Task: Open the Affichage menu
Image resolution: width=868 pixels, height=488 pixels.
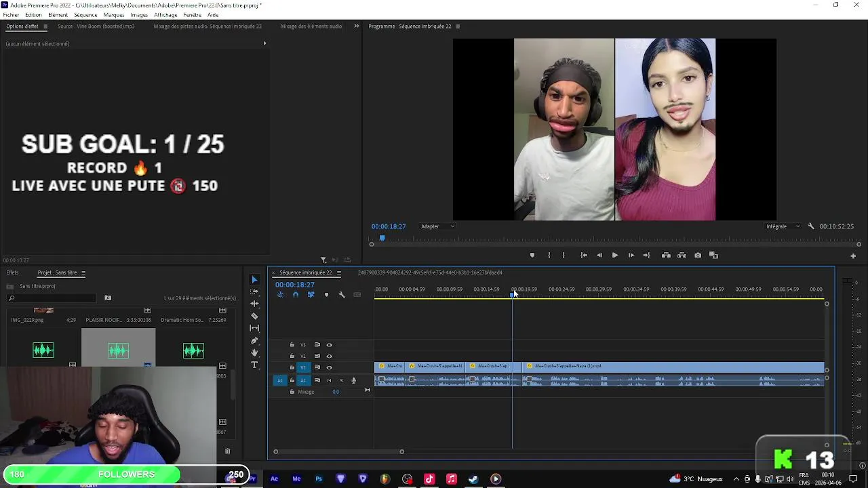Action: click(x=165, y=15)
